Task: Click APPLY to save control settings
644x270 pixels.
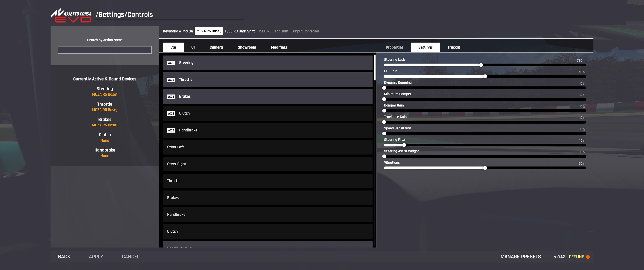Action: 96,257
